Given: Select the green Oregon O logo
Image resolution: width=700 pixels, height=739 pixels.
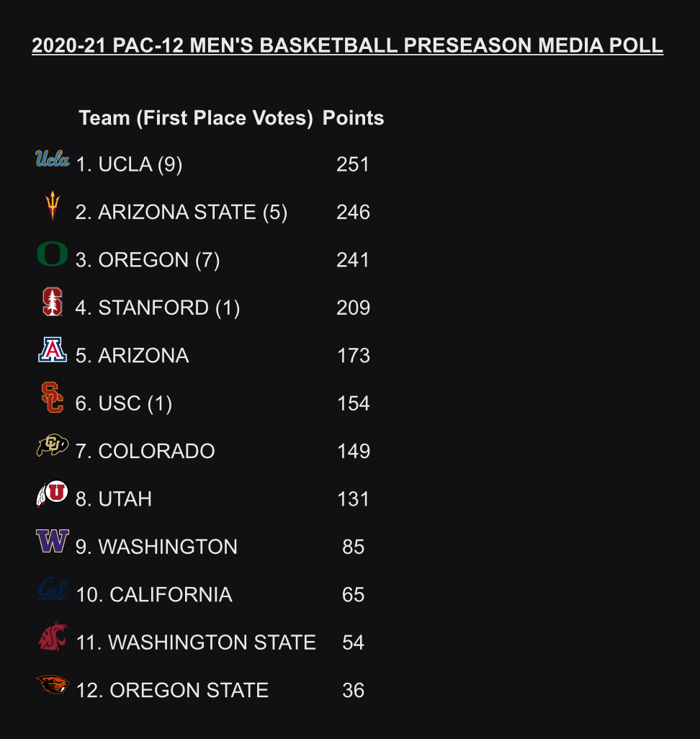Looking at the screenshot, I should coord(53,254).
